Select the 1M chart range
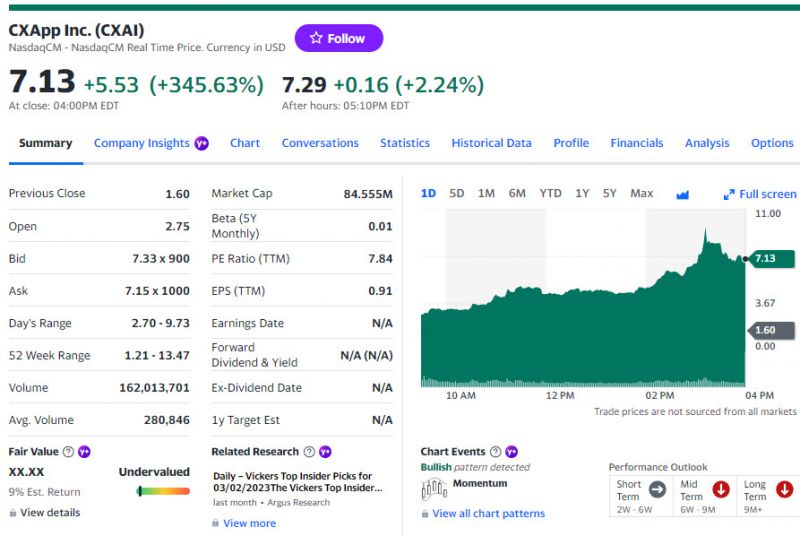This screenshot has width=800, height=536. click(x=486, y=194)
